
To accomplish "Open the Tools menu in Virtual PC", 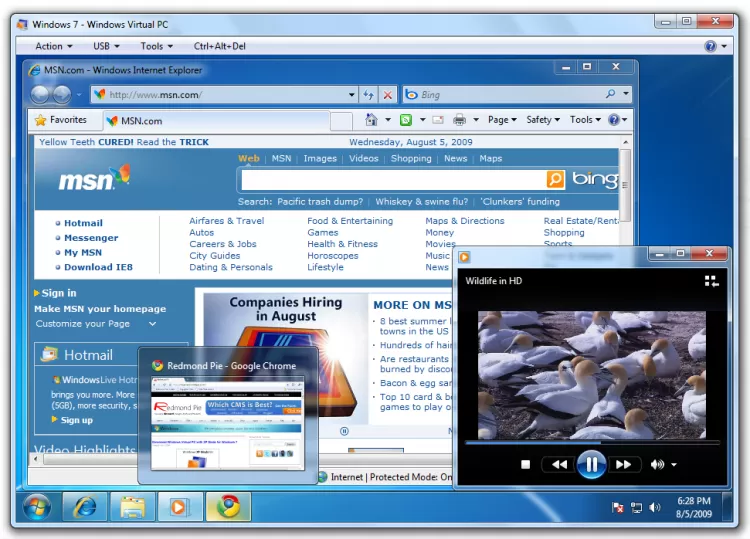I will (x=156, y=46).
